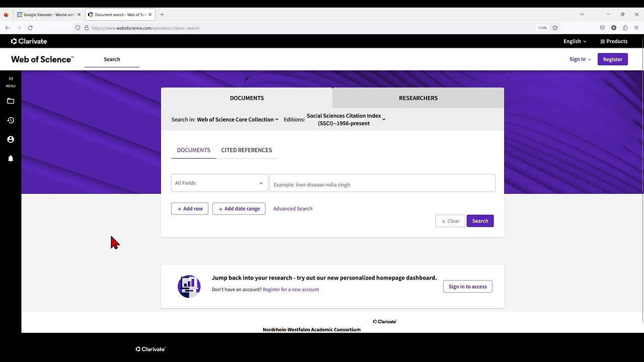
Task: Click the Web of Science logo
Action: (x=42, y=59)
